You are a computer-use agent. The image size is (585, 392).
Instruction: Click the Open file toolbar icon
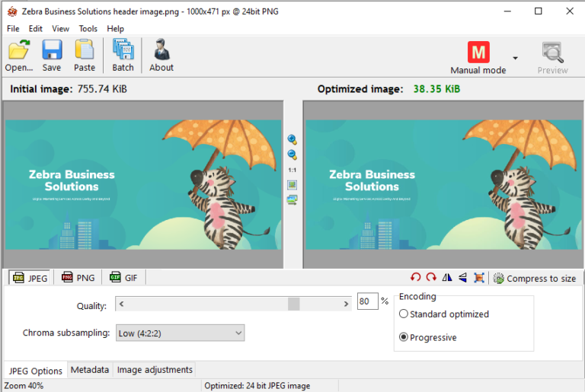[x=19, y=56]
